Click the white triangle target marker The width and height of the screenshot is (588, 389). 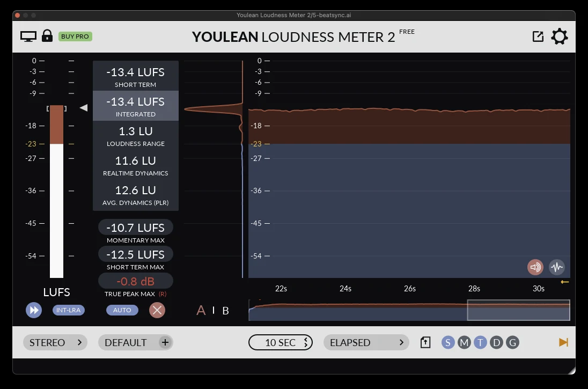(84, 108)
